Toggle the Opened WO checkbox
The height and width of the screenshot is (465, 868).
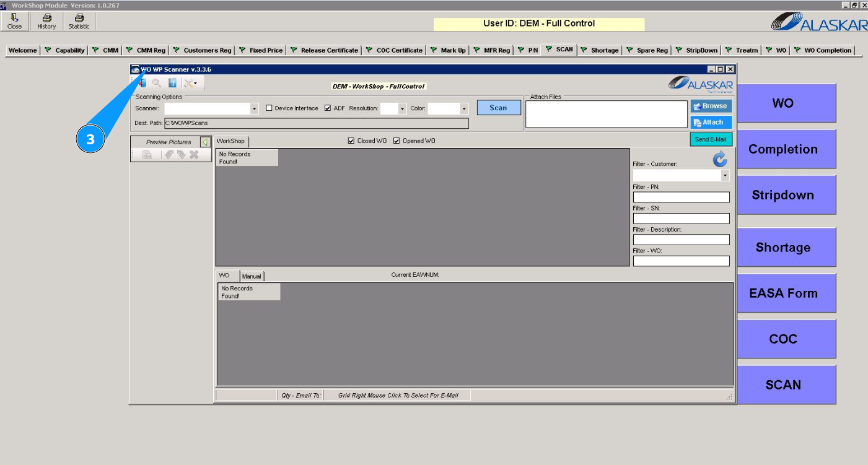point(397,141)
